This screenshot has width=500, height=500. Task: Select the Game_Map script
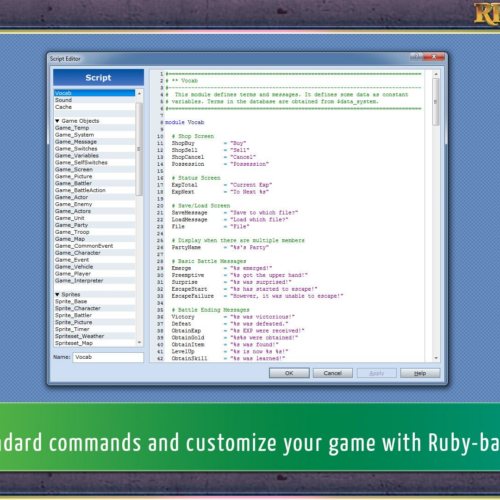pos(95,239)
